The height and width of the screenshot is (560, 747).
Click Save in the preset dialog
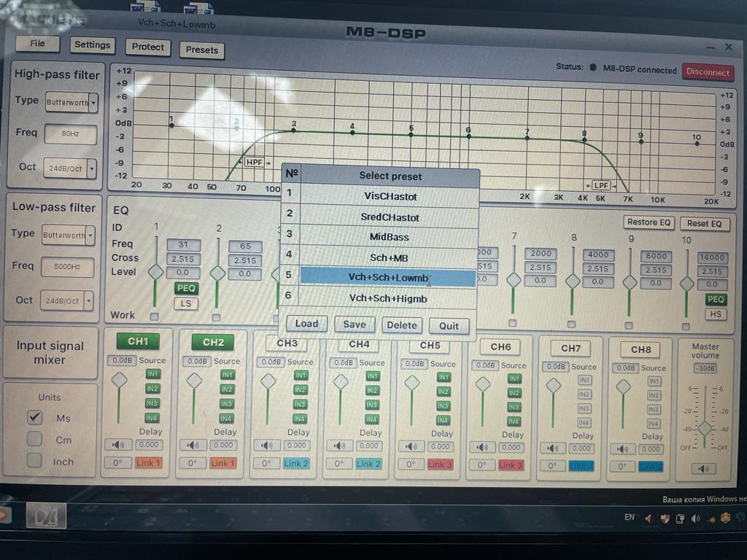click(355, 324)
